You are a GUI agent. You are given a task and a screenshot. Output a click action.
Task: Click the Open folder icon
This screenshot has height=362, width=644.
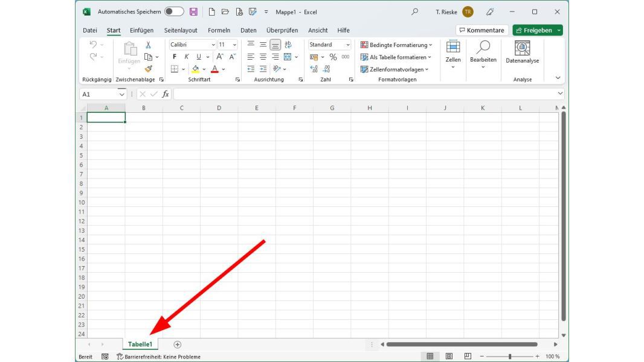pos(225,12)
